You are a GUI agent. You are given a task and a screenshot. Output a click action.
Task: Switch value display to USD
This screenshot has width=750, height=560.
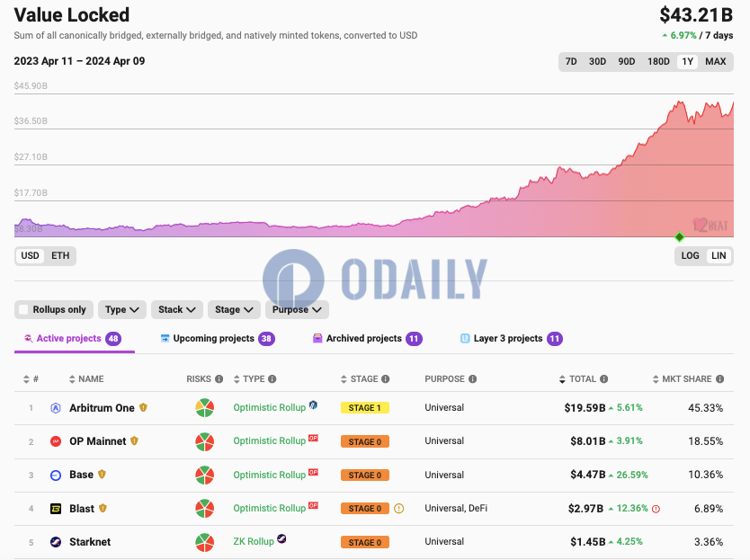click(x=30, y=256)
